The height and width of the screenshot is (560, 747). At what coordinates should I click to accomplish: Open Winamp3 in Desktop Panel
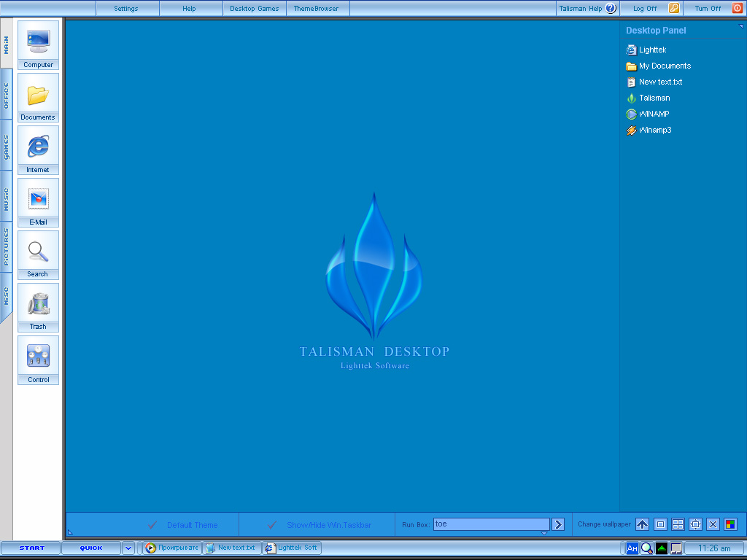pyautogui.click(x=649, y=130)
